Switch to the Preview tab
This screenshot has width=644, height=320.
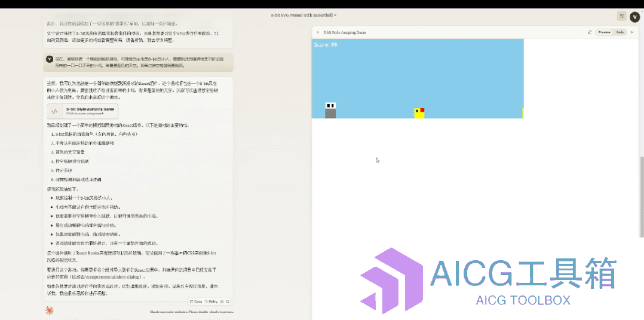pyautogui.click(x=604, y=32)
